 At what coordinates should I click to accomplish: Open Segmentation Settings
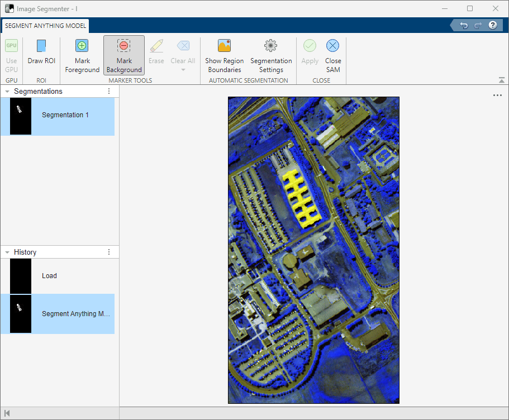tap(271, 55)
